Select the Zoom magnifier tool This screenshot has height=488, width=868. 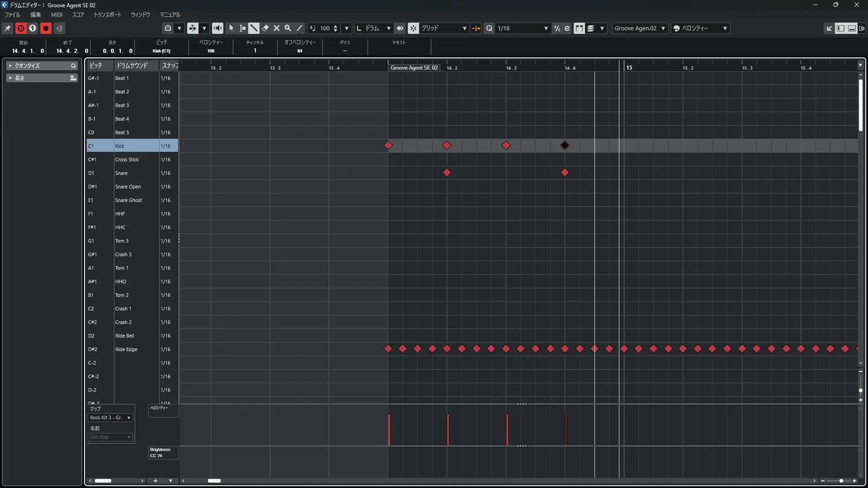tap(288, 28)
